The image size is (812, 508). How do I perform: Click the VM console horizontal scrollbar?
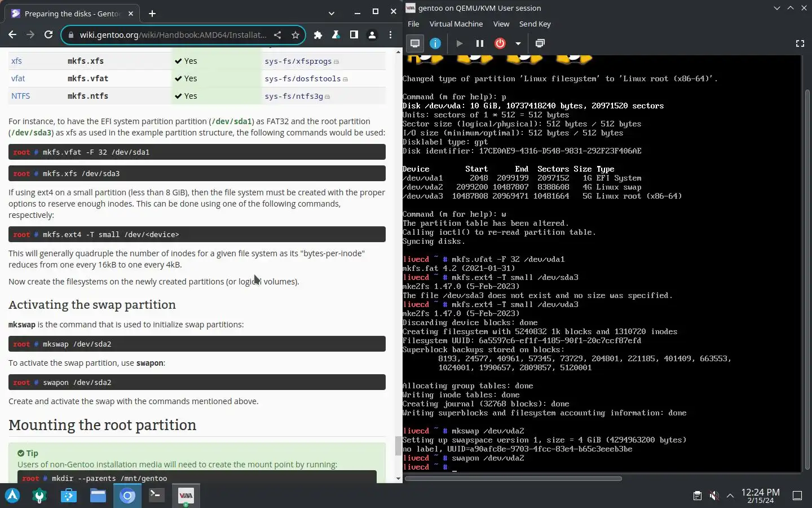pos(513,479)
